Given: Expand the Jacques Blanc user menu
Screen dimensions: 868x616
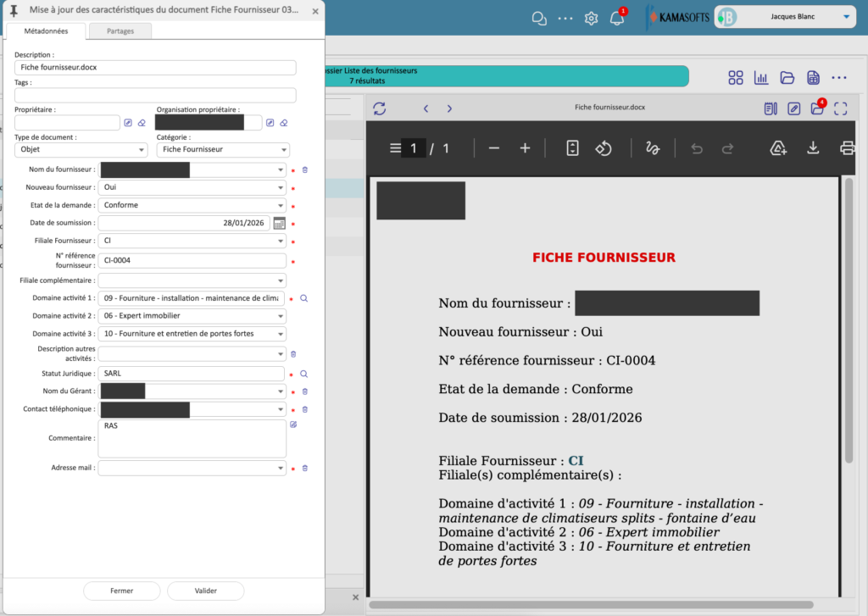Looking at the screenshot, I should click(x=844, y=17).
